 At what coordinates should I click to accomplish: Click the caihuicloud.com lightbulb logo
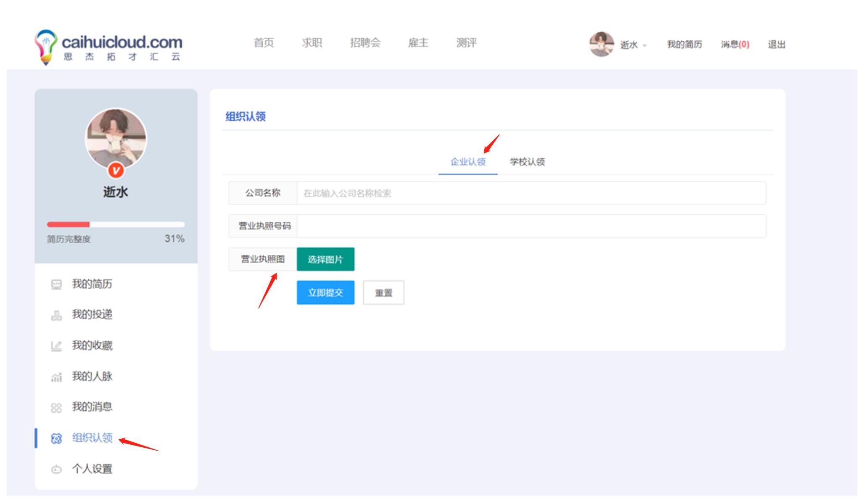click(45, 46)
